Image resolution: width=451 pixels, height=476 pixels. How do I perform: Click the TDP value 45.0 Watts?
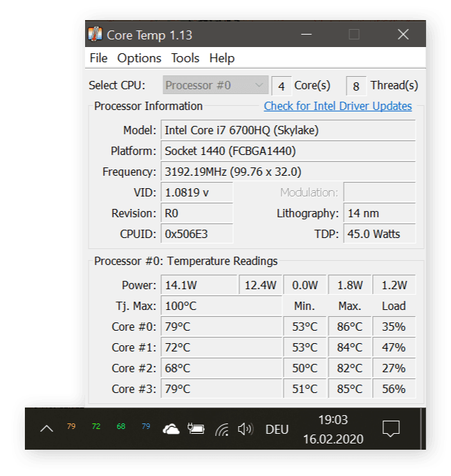379,234
